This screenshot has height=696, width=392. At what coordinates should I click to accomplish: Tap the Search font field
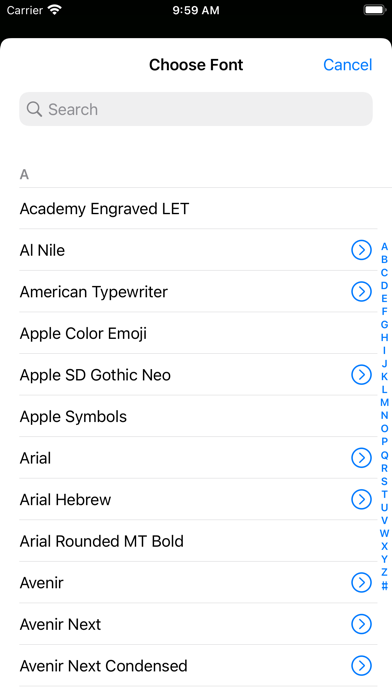[196, 109]
